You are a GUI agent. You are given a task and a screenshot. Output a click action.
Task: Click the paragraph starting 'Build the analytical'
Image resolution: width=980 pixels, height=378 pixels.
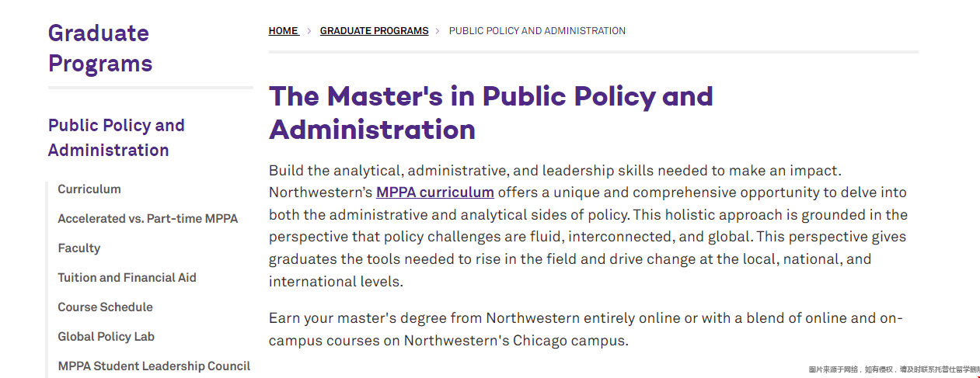point(589,226)
